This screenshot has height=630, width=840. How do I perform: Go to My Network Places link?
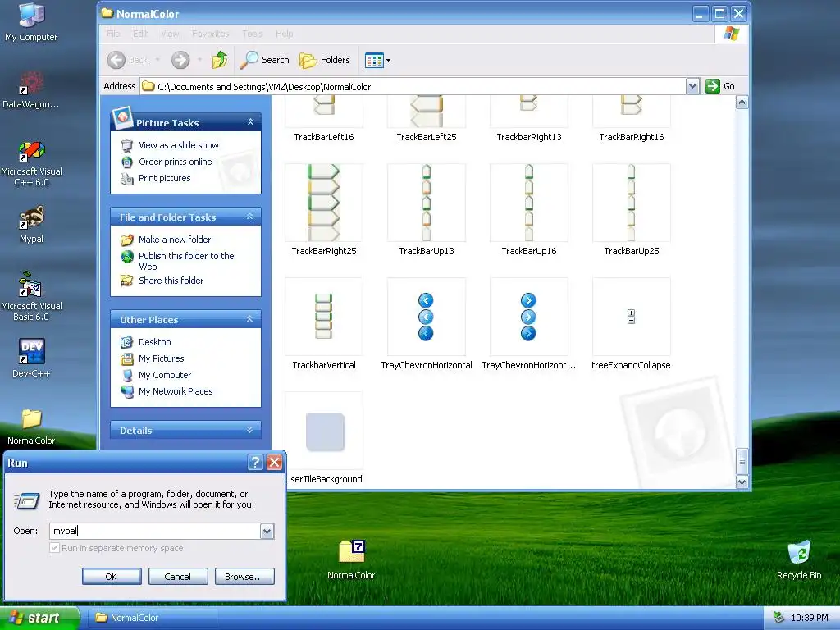pos(176,391)
